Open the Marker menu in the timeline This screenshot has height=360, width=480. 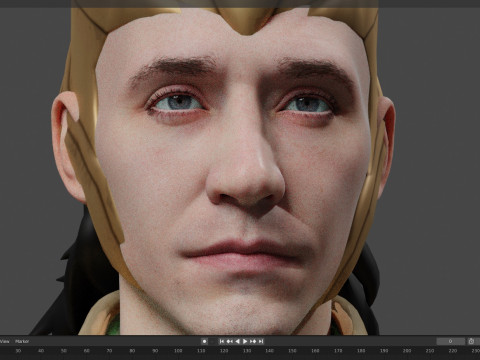[22, 341]
